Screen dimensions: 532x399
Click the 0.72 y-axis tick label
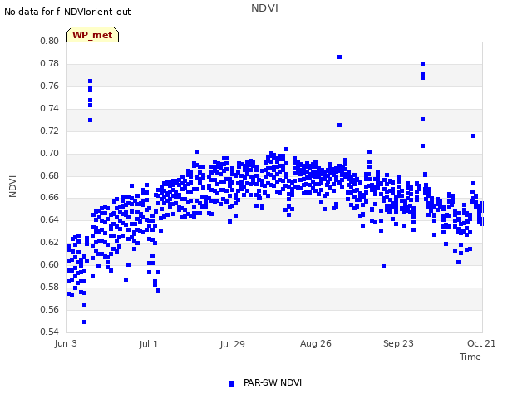point(50,131)
